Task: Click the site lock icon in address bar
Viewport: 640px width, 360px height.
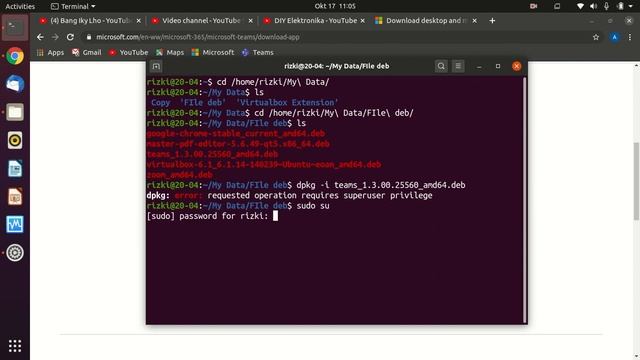Action: click(x=89, y=37)
